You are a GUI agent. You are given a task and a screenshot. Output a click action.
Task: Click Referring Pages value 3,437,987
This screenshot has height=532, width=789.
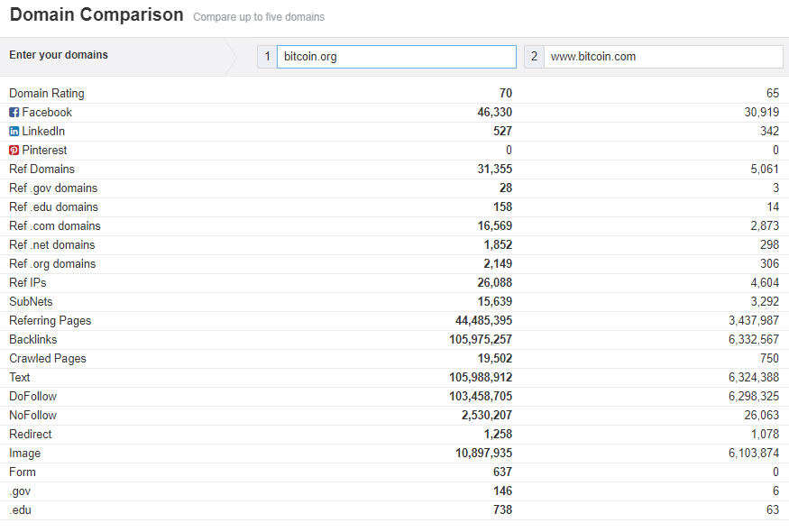753,321
